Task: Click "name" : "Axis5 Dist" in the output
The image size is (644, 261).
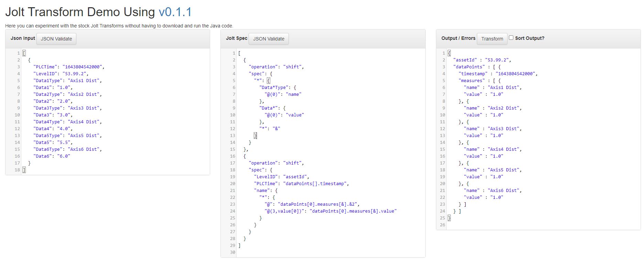Action: [x=493, y=170]
